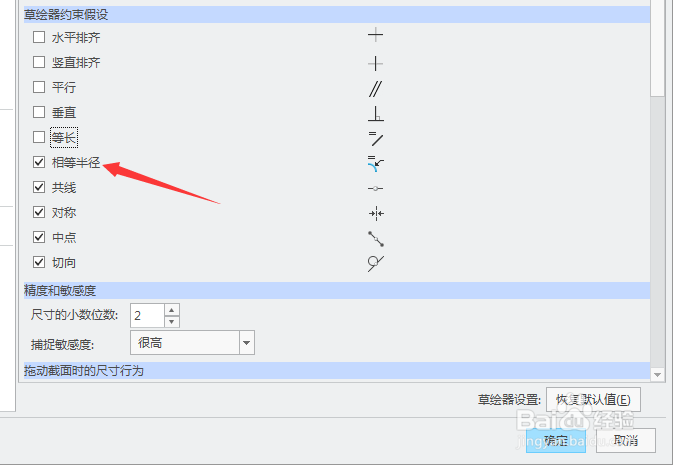
Task: Click the 取消 button
Action: (626, 441)
